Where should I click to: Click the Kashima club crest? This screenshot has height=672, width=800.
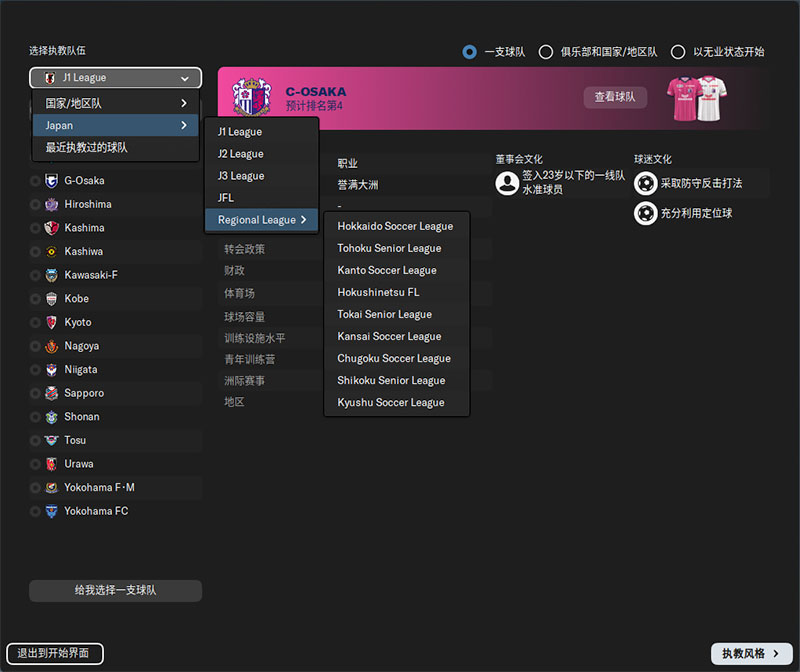pyautogui.click(x=52, y=228)
